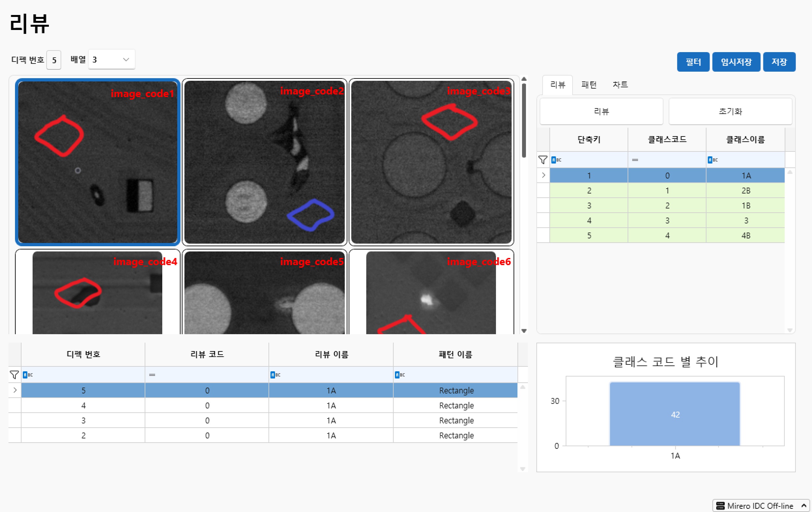Click the funnel filter icon in class table

point(543,160)
